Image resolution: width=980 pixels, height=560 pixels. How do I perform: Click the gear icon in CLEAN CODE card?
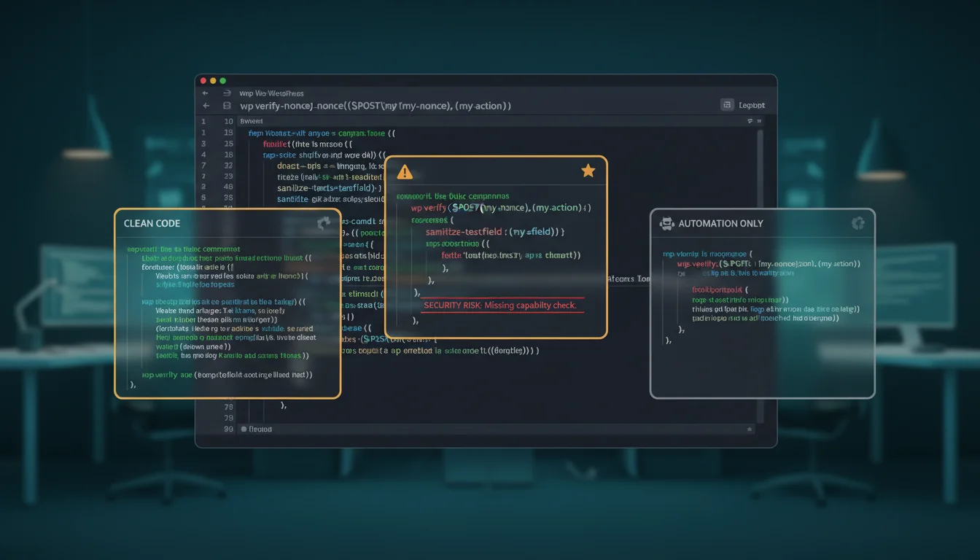(x=324, y=223)
